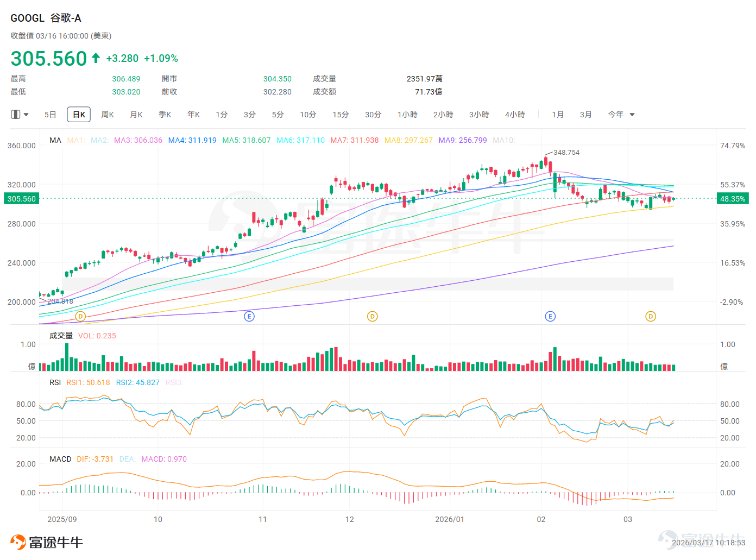Click the MA8: 297.267 legend entry
Screen dimensions: 756x560
[409, 140]
